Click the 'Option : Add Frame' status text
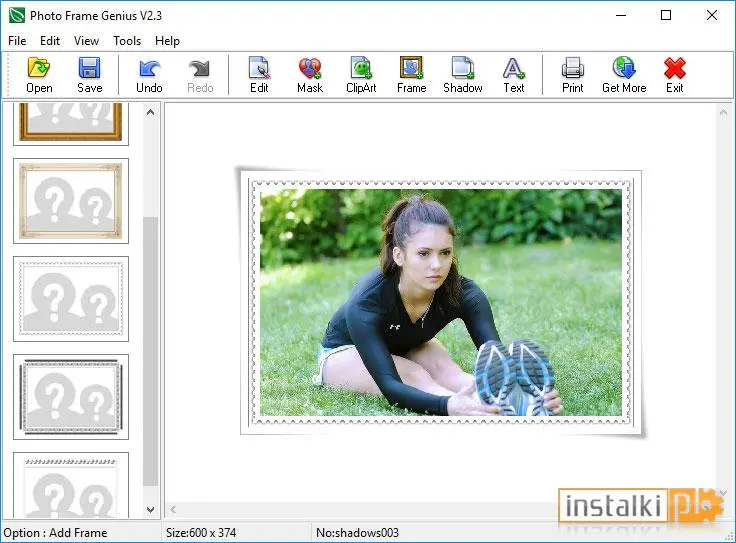Screen dimensions: 736x543 click(x=55, y=533)
